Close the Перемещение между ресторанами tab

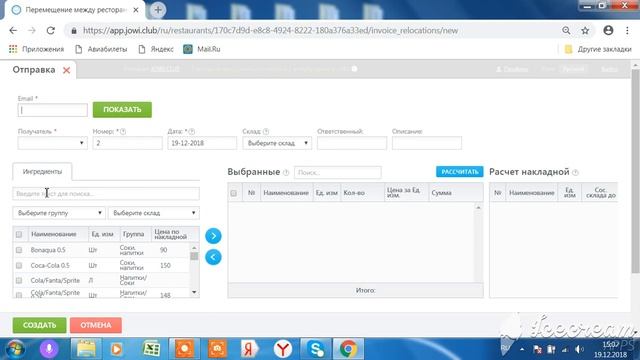(x=136, y=10)
